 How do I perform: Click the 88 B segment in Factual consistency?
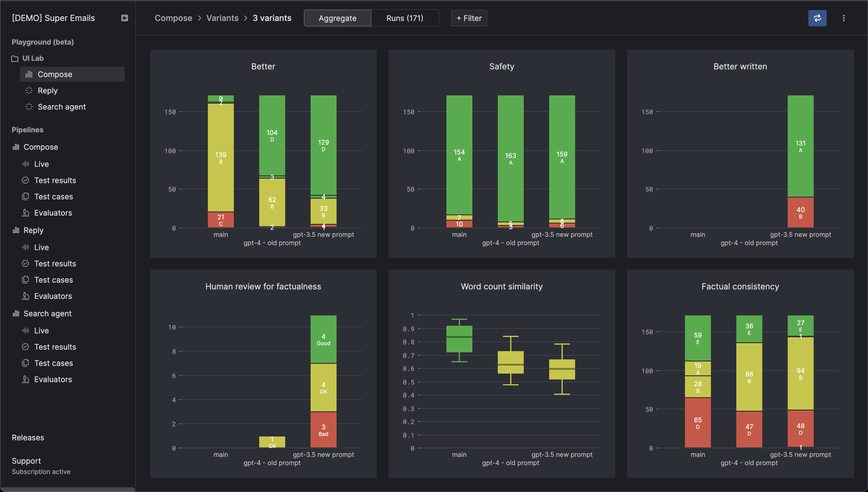coord(749,377)
